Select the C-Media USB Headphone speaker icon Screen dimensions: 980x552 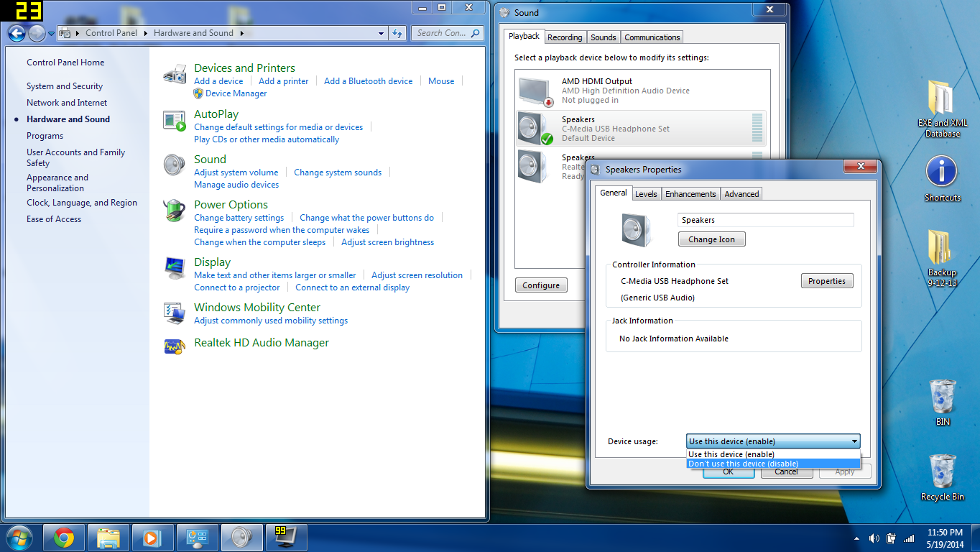(536, 129)
